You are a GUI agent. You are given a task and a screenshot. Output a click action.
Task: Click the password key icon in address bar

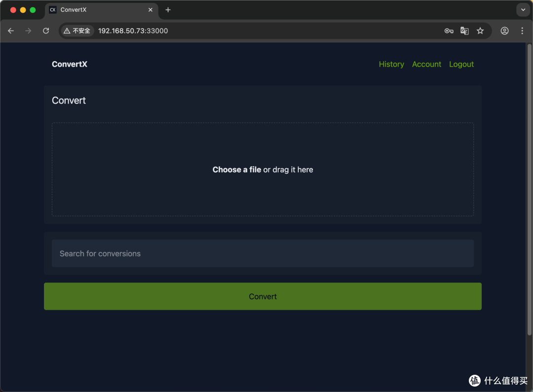point(449,31)
